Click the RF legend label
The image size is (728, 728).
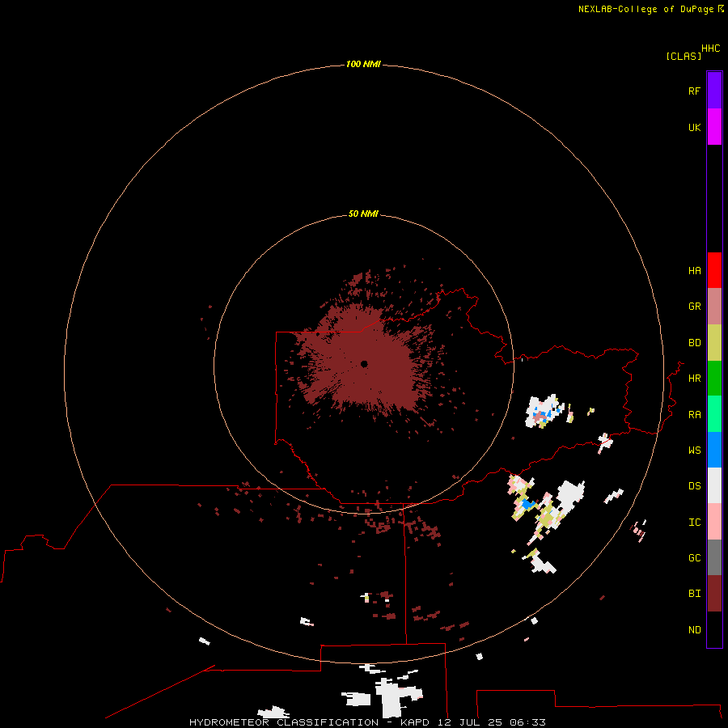(x=694, y=91)
